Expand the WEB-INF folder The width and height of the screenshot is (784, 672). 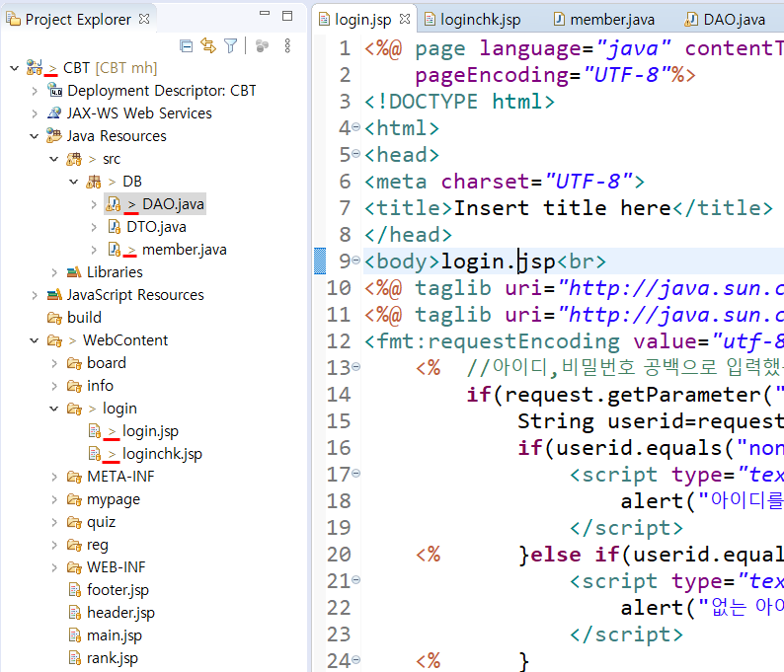point(54,567)
